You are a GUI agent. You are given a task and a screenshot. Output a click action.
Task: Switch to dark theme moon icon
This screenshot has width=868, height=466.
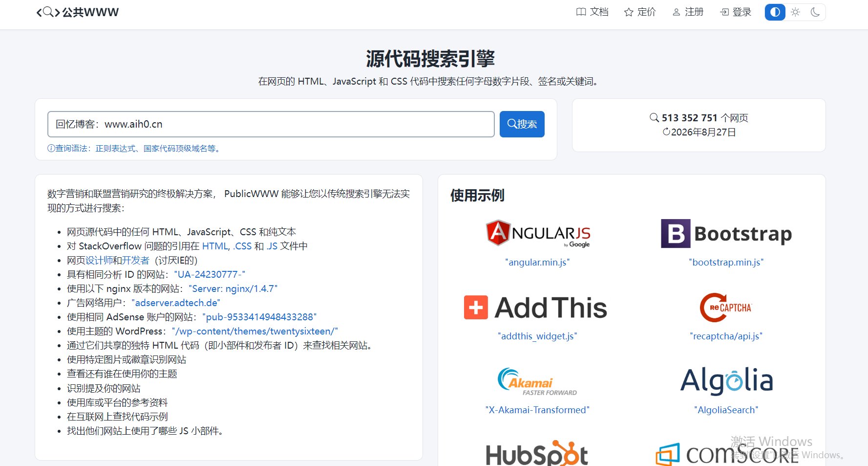(x=815, y=12)
